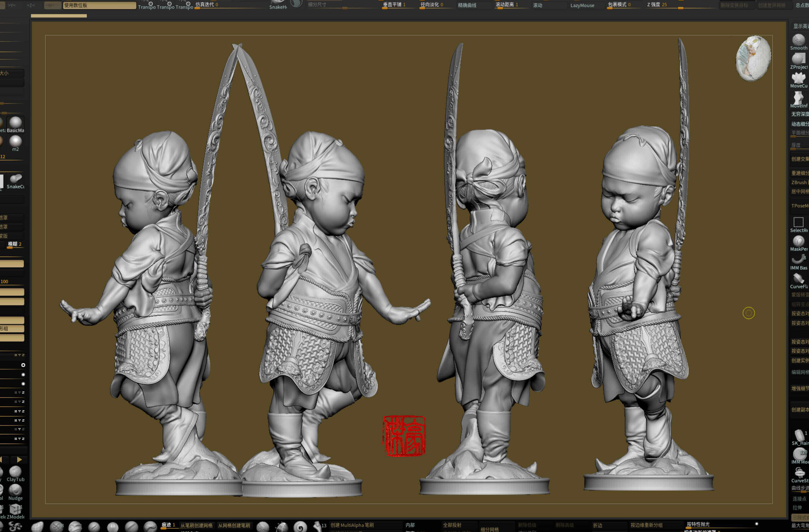
Task: Adjust the 垂直平铺 slider
Action: pyautogui.click(x=399, y=5)
